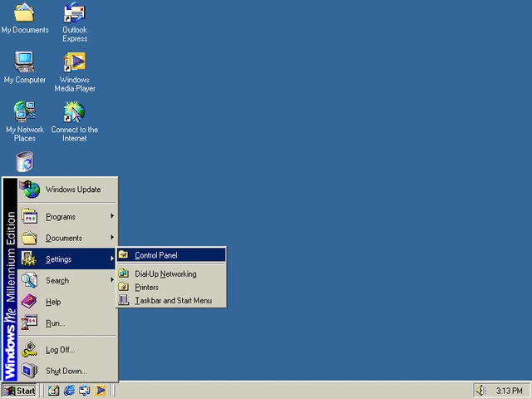Click the Run icon in Start menu
The width and height of the screenshot is (532, 399).
(29, 323)
